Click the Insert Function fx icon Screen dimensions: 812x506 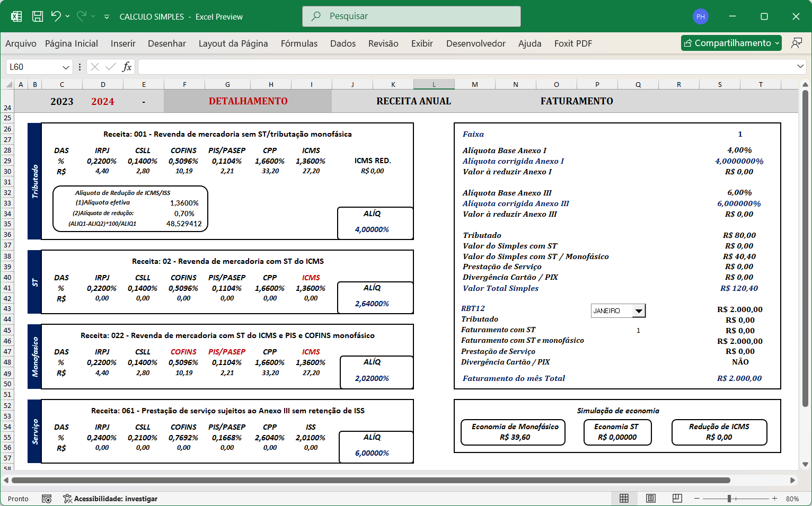(x=127, y=67)
